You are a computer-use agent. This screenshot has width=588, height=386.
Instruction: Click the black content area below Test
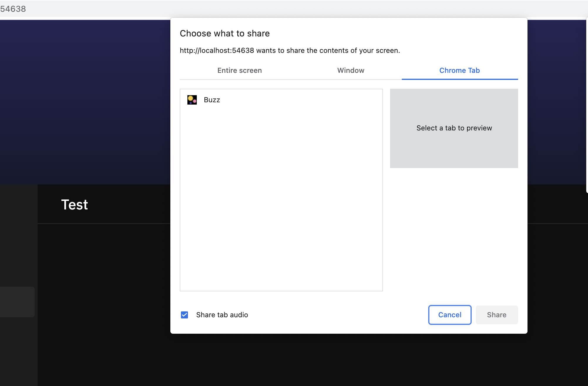(103, 294)
